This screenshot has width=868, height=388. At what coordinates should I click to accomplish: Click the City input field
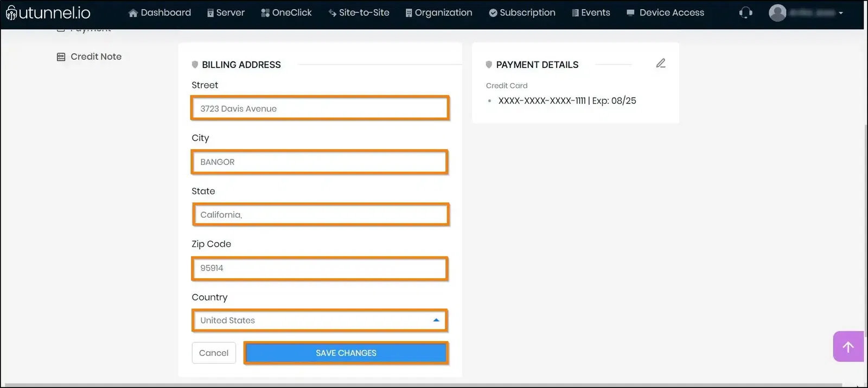point(320,162)
